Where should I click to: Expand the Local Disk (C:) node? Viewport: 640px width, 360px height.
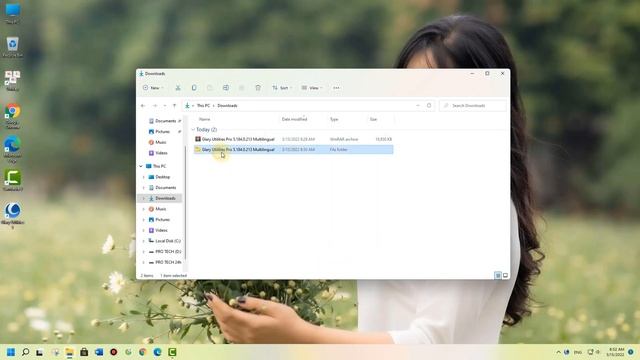144,241
